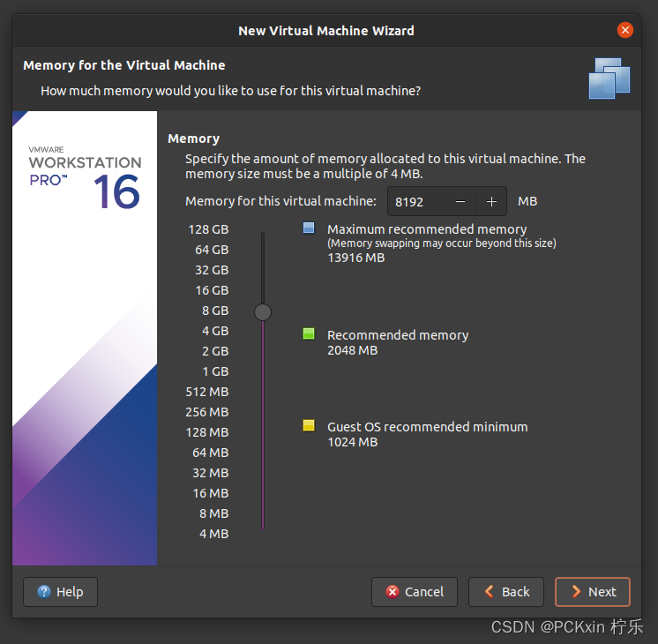This screenshot has height=644, width=658.
Task: Click the 1024 MB minimum value text
Action: pos(353,442)
